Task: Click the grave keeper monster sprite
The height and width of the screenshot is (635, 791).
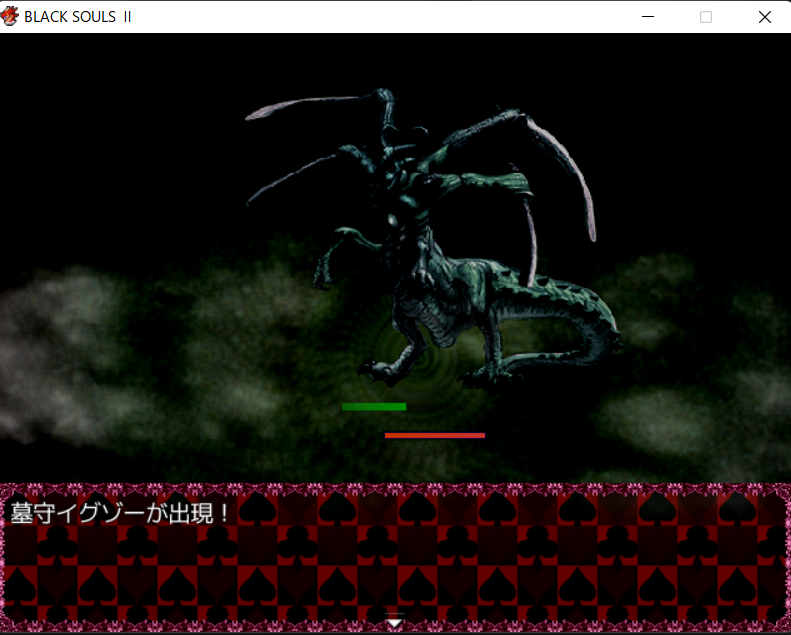Action: click(434, 240)
